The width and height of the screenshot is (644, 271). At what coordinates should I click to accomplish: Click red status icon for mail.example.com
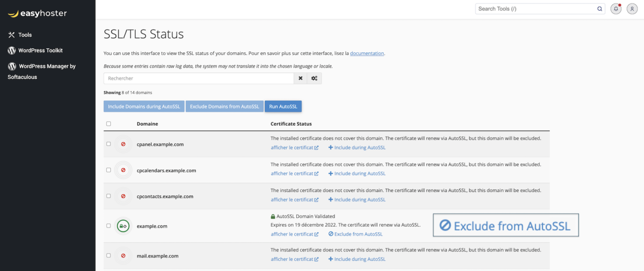[123, 256]
